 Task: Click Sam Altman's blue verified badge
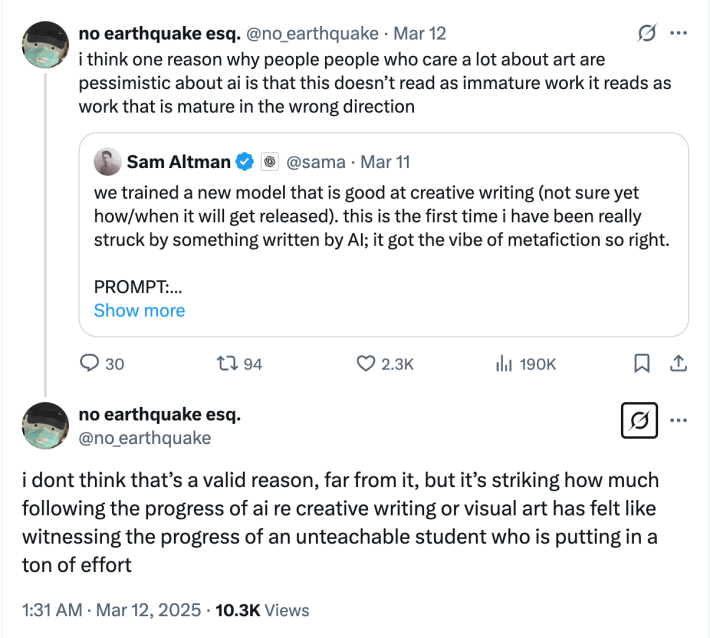(x=243, y=161)
